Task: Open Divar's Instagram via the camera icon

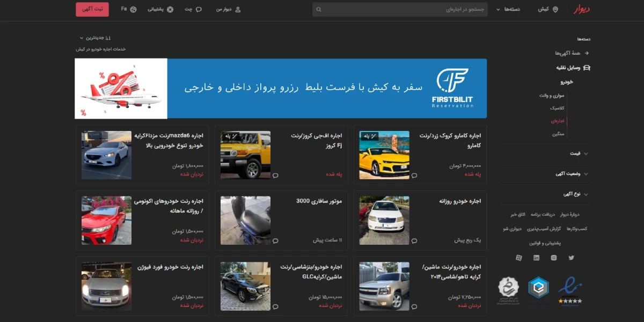Action: [554, 258]
